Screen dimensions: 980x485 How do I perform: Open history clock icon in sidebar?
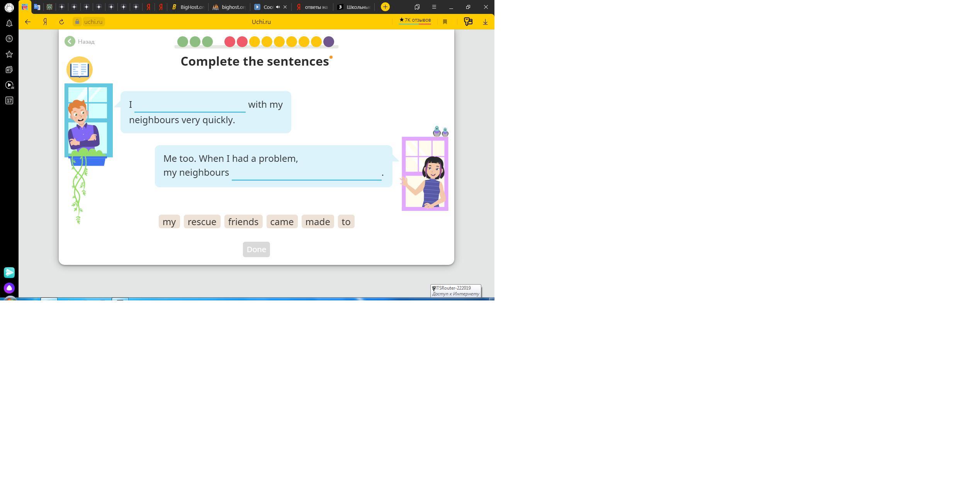click(x=9, y=39)
